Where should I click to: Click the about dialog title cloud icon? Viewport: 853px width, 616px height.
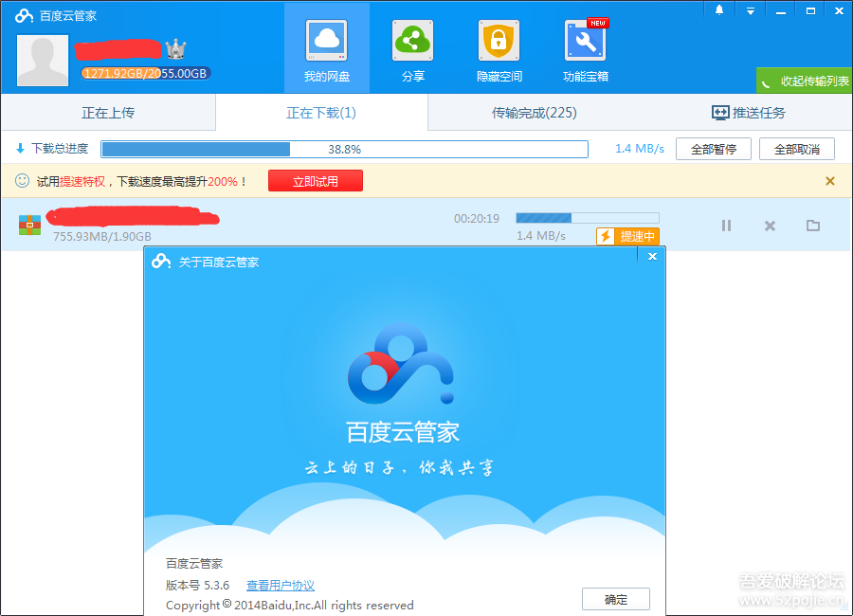pos(161,262)
